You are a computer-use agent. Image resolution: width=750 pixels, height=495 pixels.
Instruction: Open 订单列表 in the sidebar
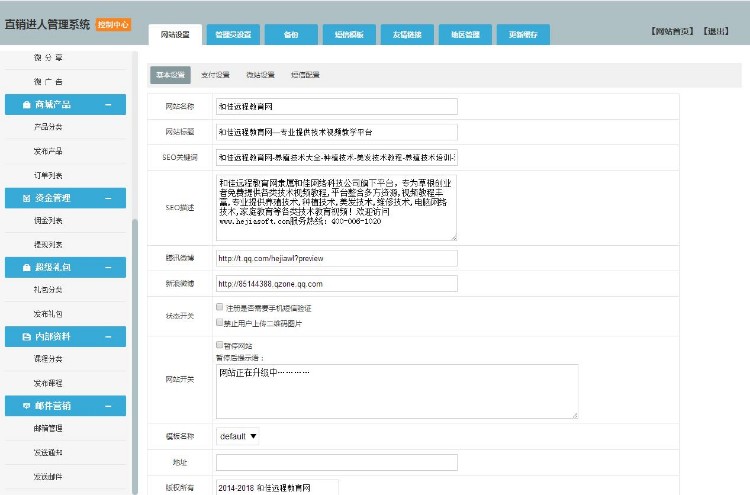[48, 176]
